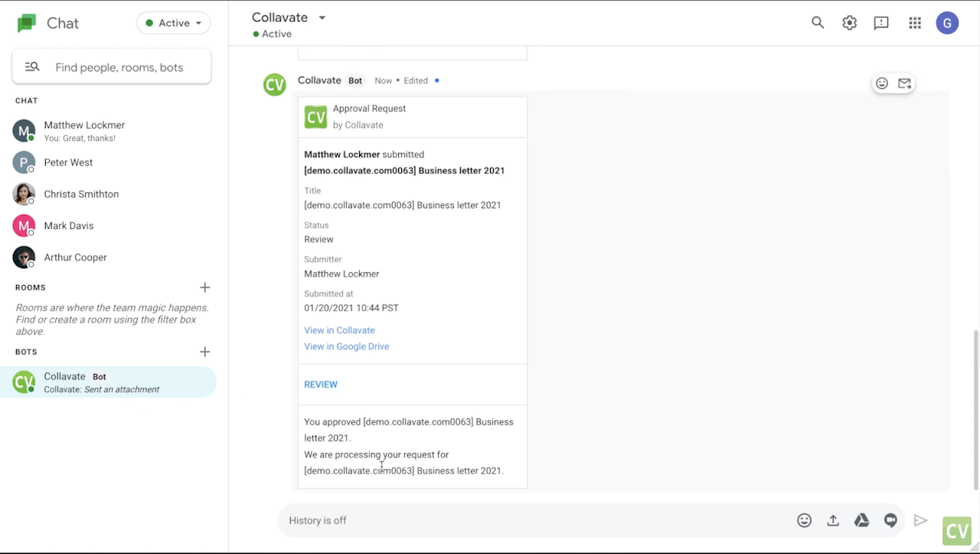Click Approval Request card heading
The height and width of the screenshot is (554, 980).
369,109
